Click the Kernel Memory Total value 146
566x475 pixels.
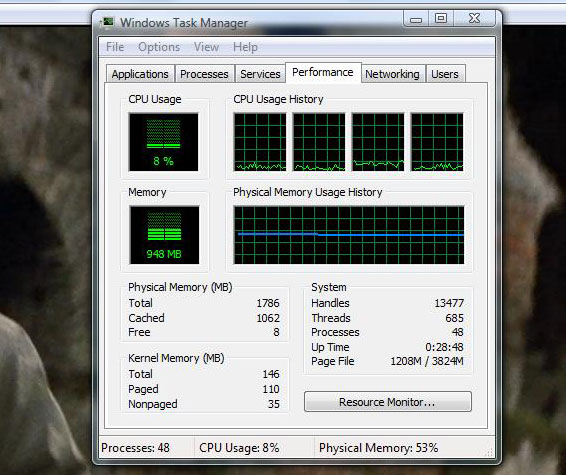click(x=271, y=374)
